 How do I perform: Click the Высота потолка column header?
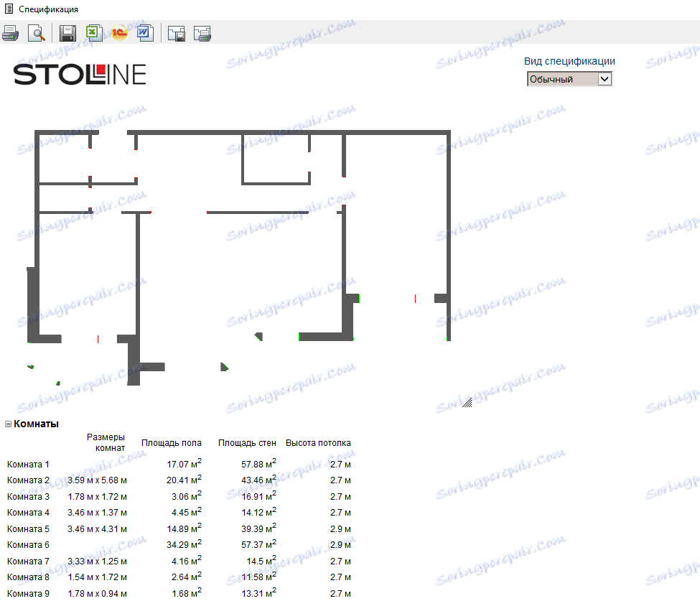click(318, 443)
